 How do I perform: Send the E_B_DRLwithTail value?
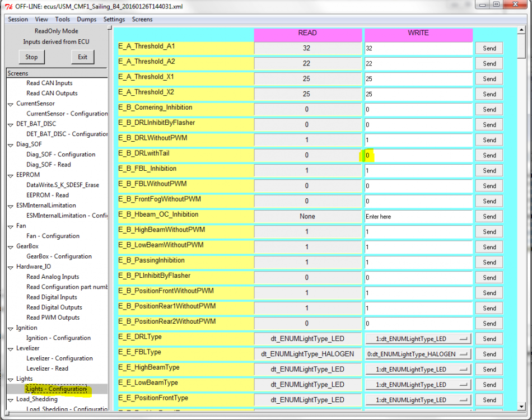(x=489, y=155)
